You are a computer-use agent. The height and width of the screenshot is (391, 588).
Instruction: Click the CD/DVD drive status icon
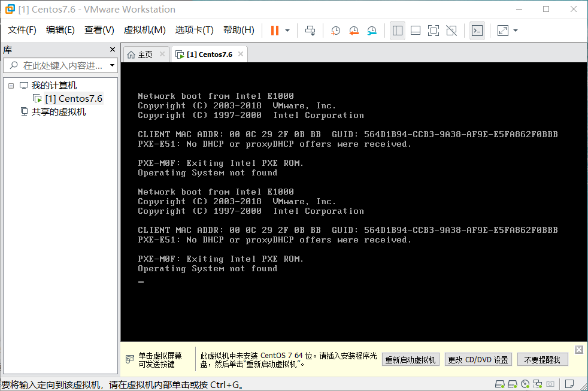pos(525,384)
